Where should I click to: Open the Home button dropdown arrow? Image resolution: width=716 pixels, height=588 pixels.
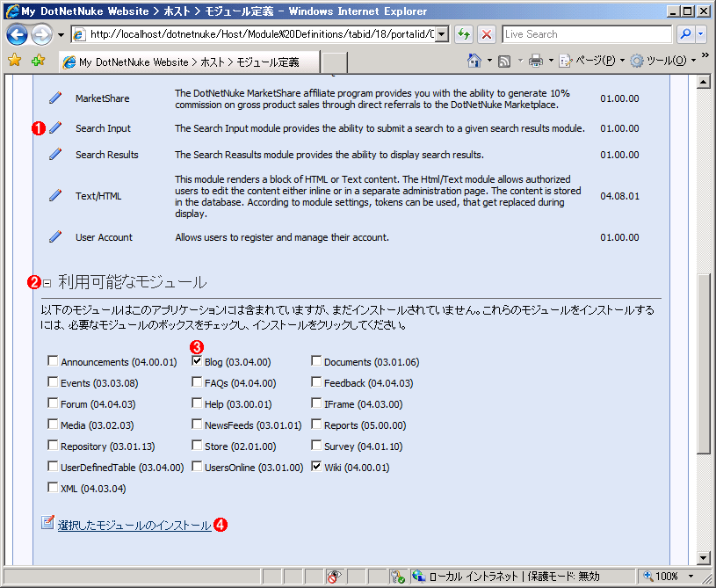[489, 61]
